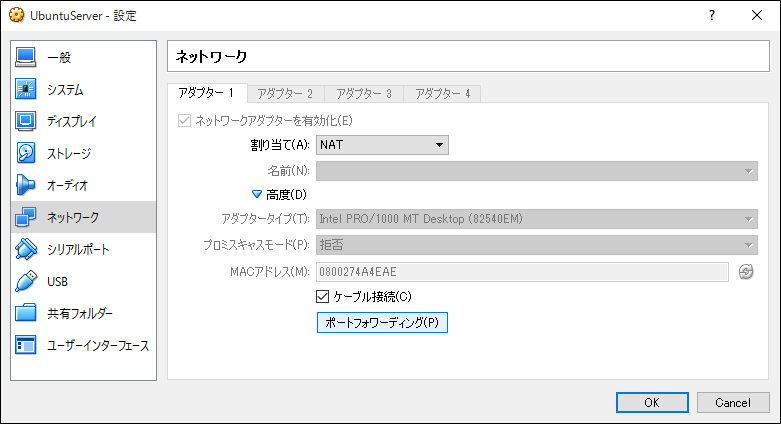Open アダプタータイプ Intel PRO/1000 dropdown
Screen dimensions: 781x424
tap(537, 219)
